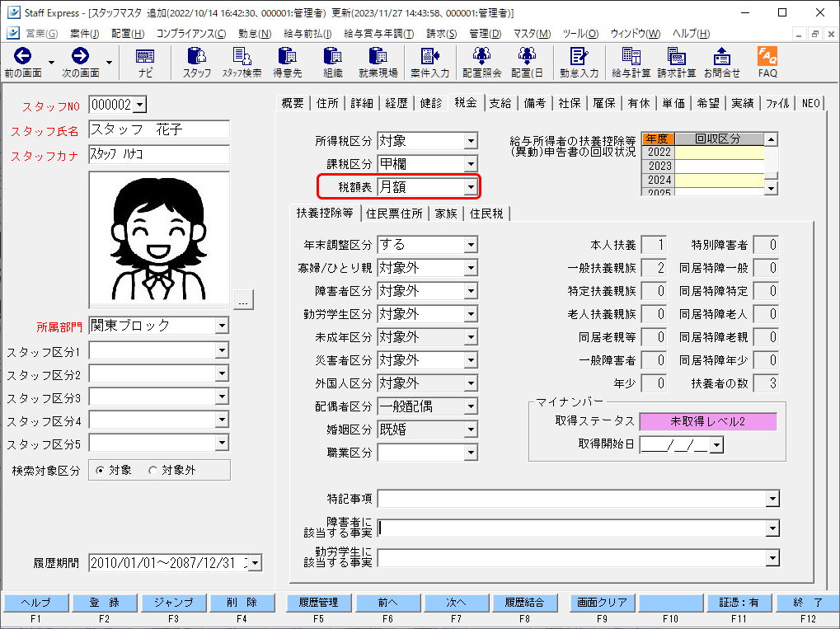
Task: Open the 特記事項 dropdown
Action: click(772, 499)
